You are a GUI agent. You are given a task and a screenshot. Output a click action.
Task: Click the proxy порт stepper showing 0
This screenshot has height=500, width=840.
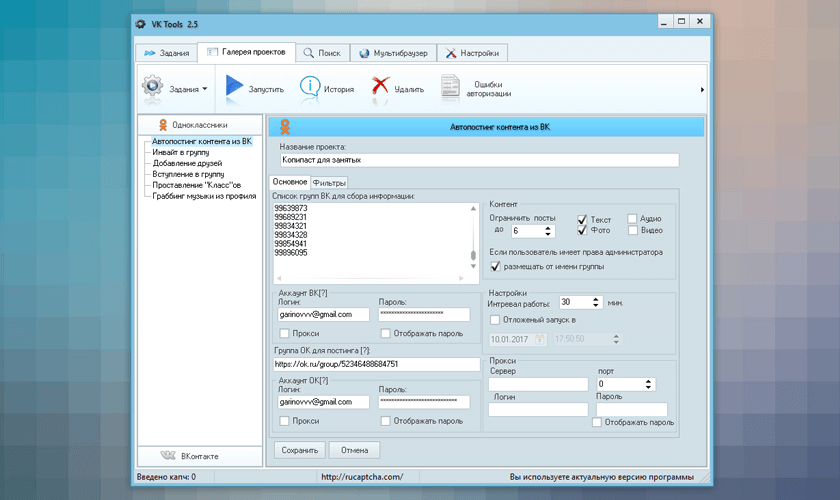point(648,384)
